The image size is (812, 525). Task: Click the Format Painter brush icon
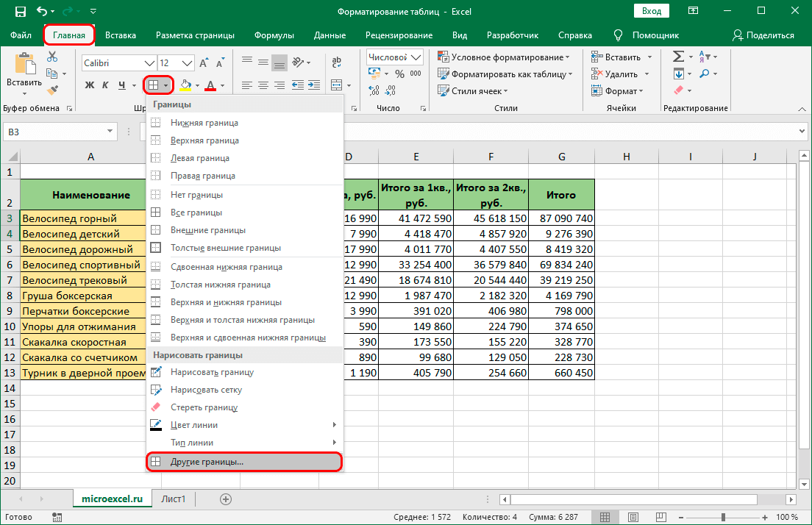click(x=52, y=89)
